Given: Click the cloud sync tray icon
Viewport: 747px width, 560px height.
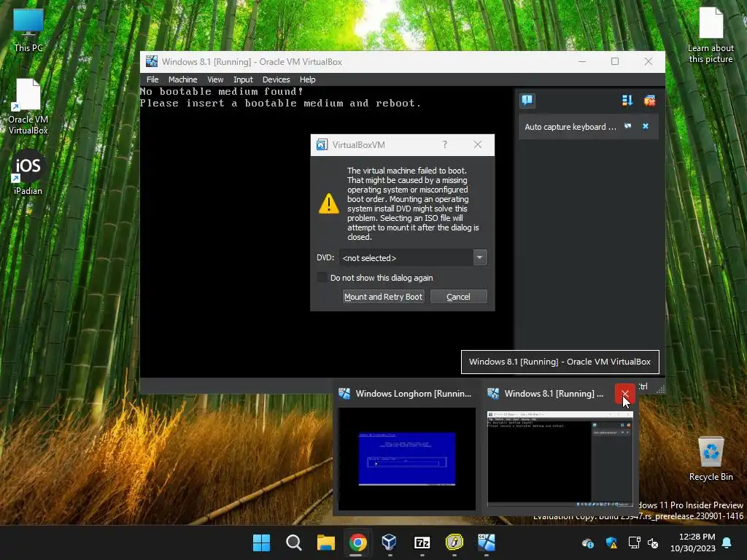Looking at the screenshot, I should 589,542.
